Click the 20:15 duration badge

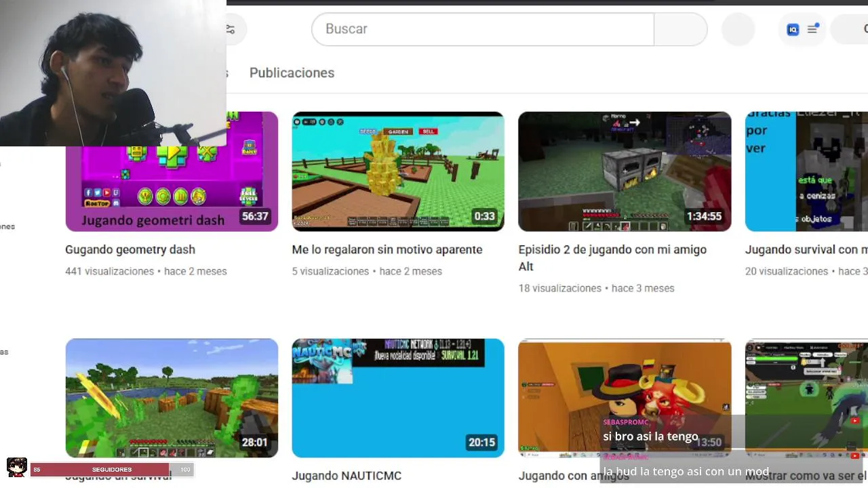coord(481,443)
